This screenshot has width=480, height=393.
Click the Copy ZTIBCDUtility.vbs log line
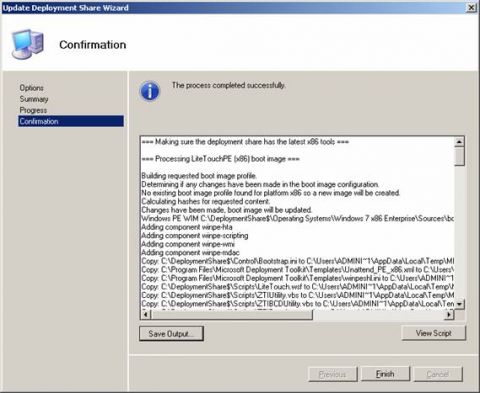[298, 304]
